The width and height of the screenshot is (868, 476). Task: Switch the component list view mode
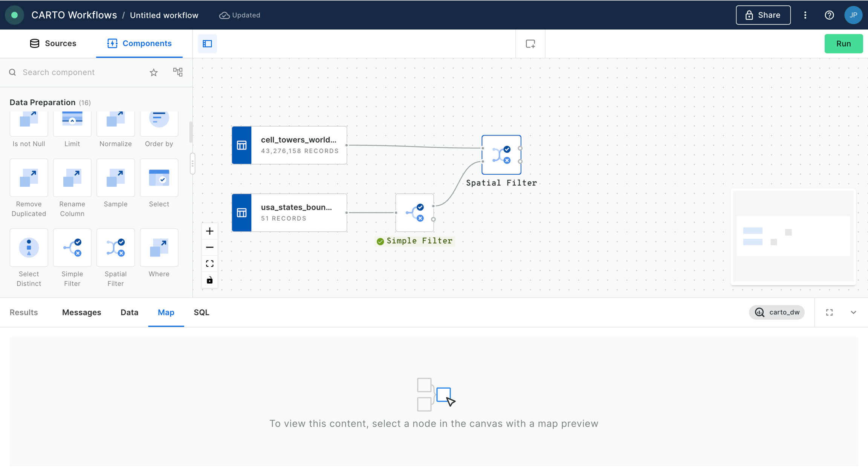tap(177, 72)
